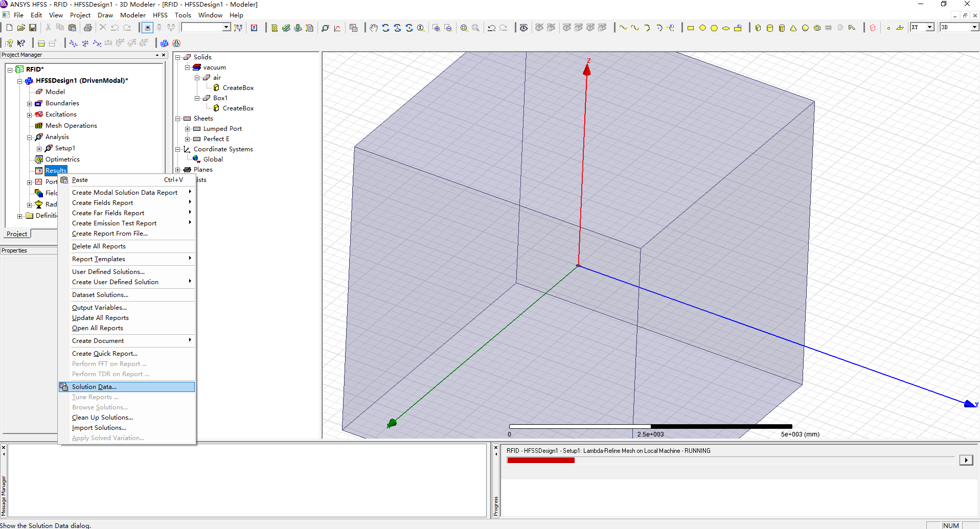Select the Draw cone tool
Screen dimensions: 980x529
point(793,28)
